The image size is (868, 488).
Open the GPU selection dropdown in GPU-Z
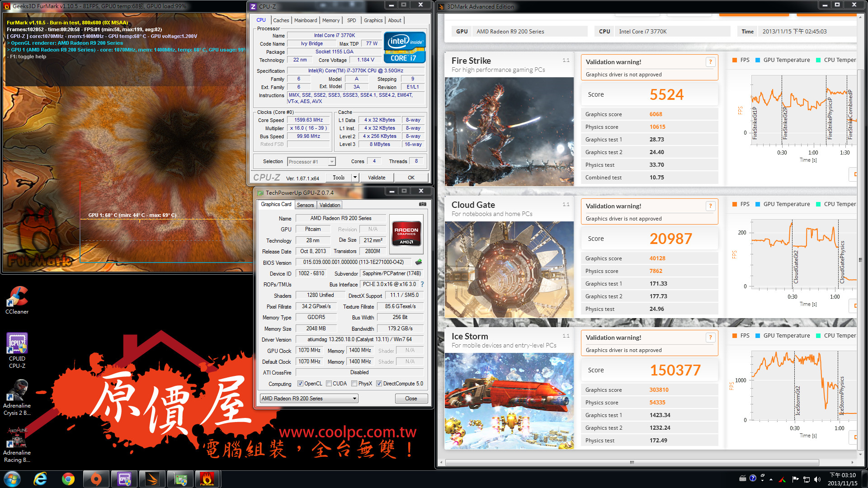pyautogui.click(x=309, y=399)
